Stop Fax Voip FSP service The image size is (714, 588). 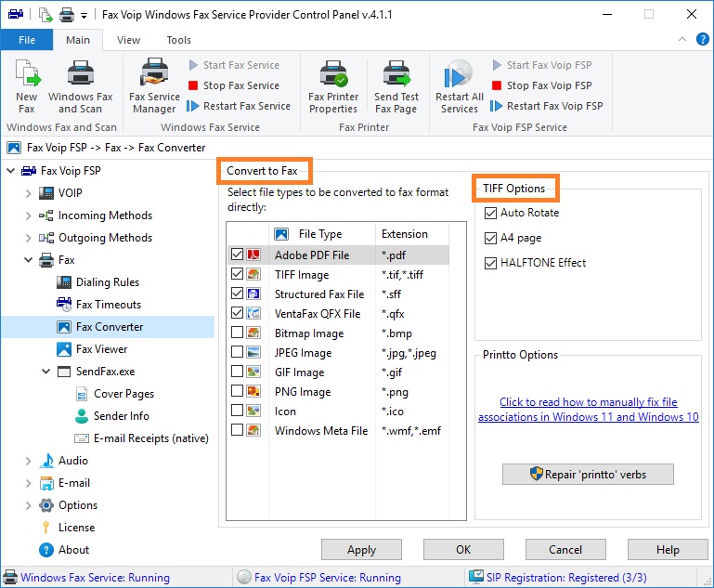click(x=542, y=85)
